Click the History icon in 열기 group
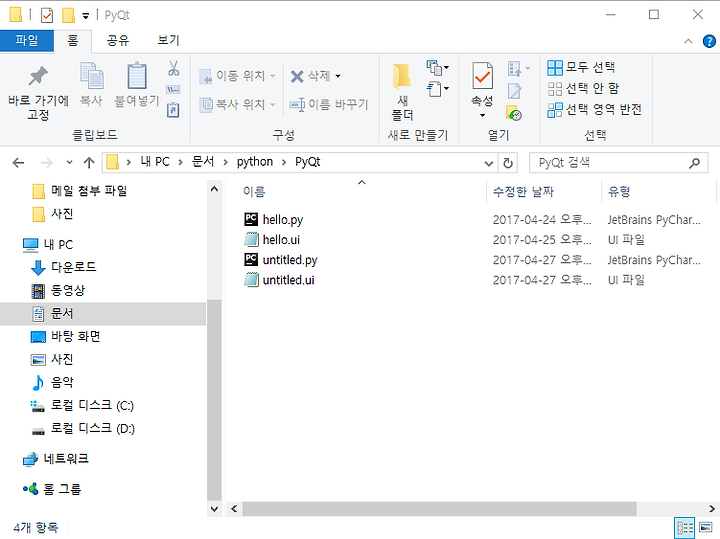Viewport: 720px width, 539px height. (x=514, y=112)
